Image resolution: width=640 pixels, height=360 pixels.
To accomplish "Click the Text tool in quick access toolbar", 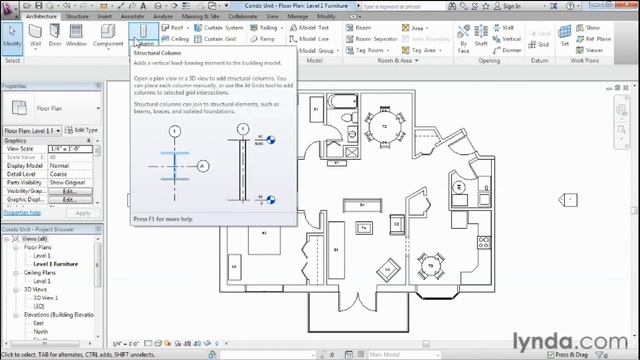I will pyautogui.click(x=143, y=6).
